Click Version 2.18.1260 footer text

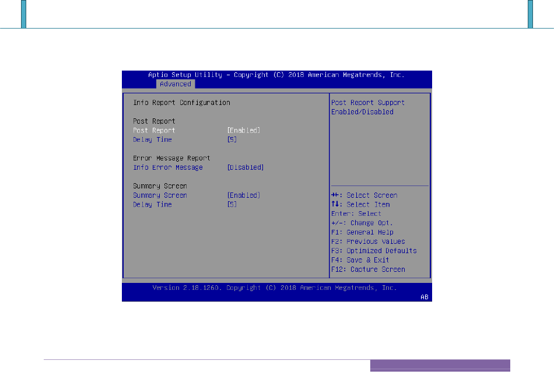click(x=275, y=288)
